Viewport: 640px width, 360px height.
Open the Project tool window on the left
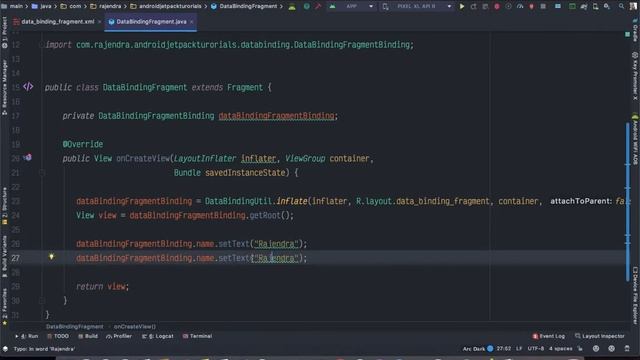(x=4, y=33)
